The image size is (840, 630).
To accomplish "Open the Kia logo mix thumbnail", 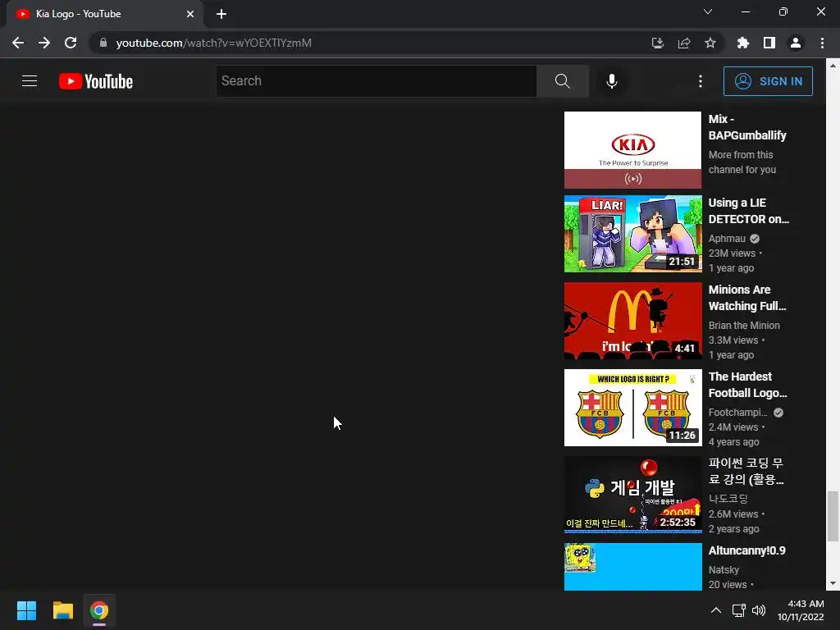I will pos(632,150).
